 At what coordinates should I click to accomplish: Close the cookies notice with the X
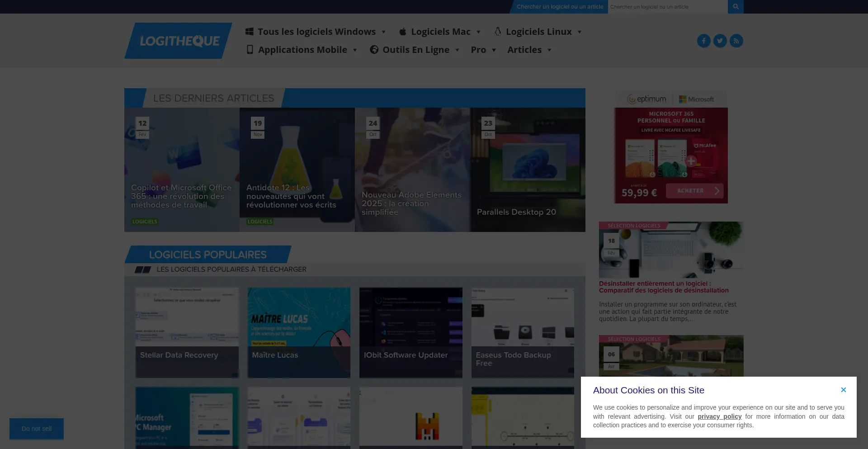[844, 390]
